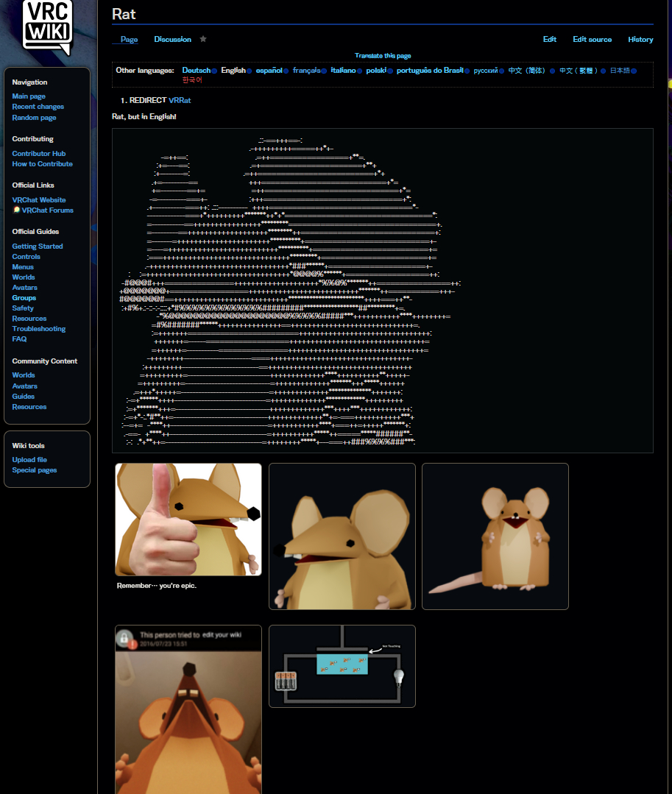The height and width of the screenshot is (794, 672).
Task: Choose the français language link
Action: [x=306, y=71]
